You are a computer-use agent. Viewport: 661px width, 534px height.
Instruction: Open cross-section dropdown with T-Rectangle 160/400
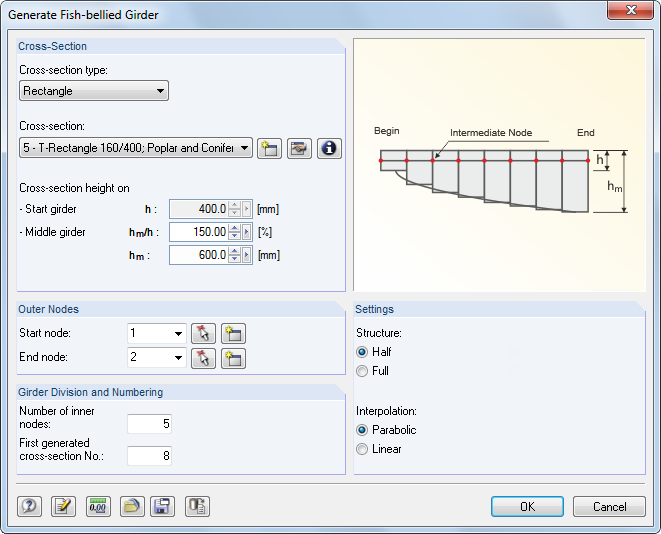point(136,148)
